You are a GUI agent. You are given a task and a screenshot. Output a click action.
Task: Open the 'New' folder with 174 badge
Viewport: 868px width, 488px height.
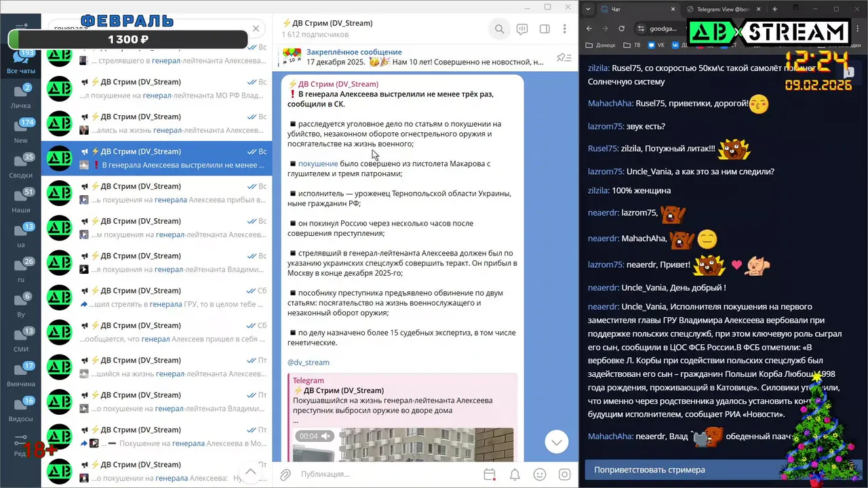click(21, 131)
